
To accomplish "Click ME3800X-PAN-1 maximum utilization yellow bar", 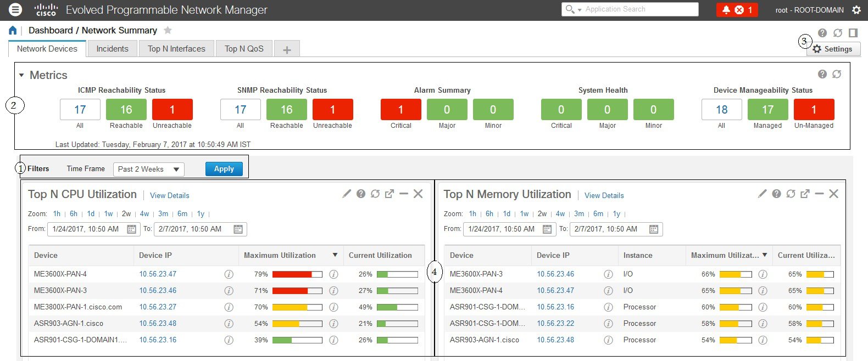I will coord(297,307).
